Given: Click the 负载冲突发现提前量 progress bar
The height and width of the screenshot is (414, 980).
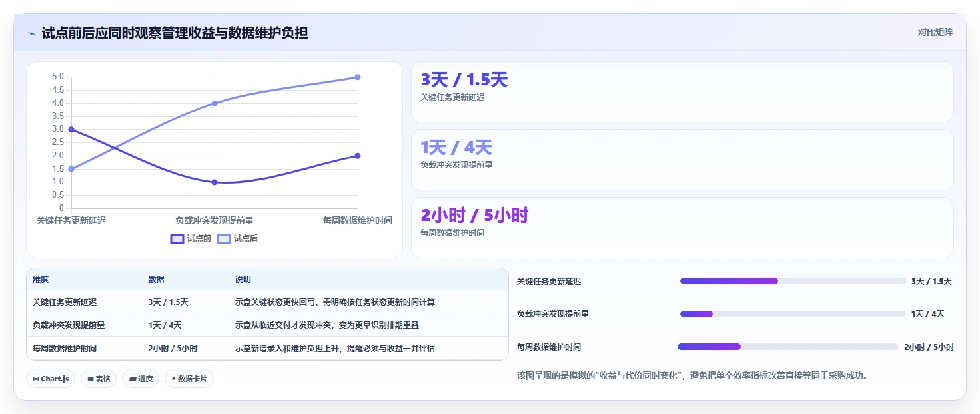Looking at the screenshot, I should point(792,314).
